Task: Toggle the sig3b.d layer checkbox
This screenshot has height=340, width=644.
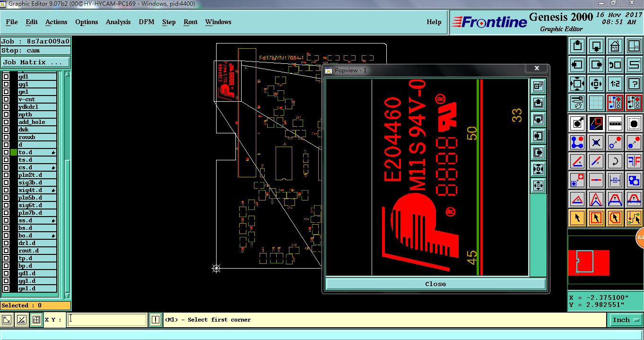Action: tap(6, 183)
